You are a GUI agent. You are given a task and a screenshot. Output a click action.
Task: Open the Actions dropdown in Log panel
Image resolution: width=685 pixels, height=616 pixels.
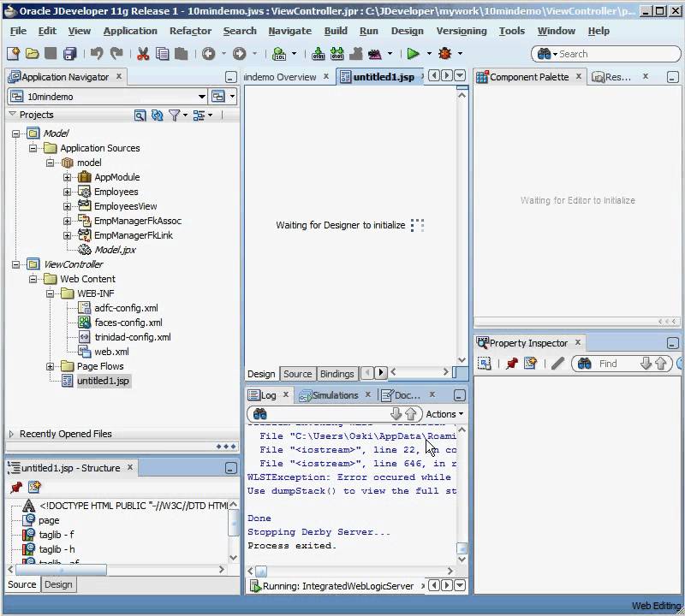444,414
